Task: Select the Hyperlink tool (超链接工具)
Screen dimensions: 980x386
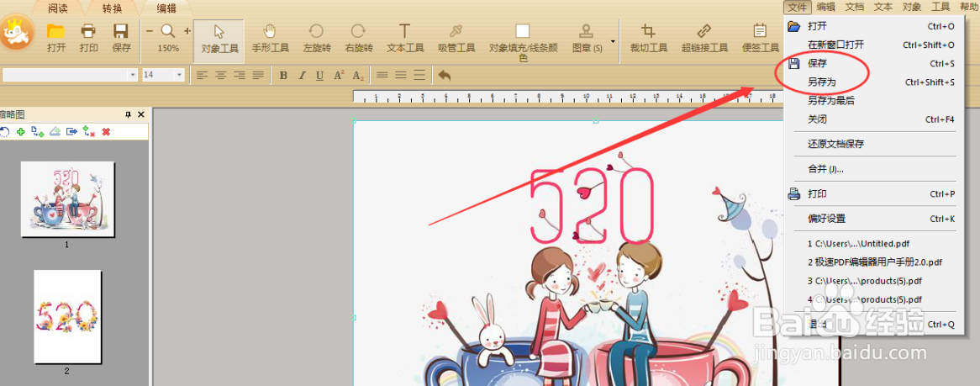Action: [704, 39]
